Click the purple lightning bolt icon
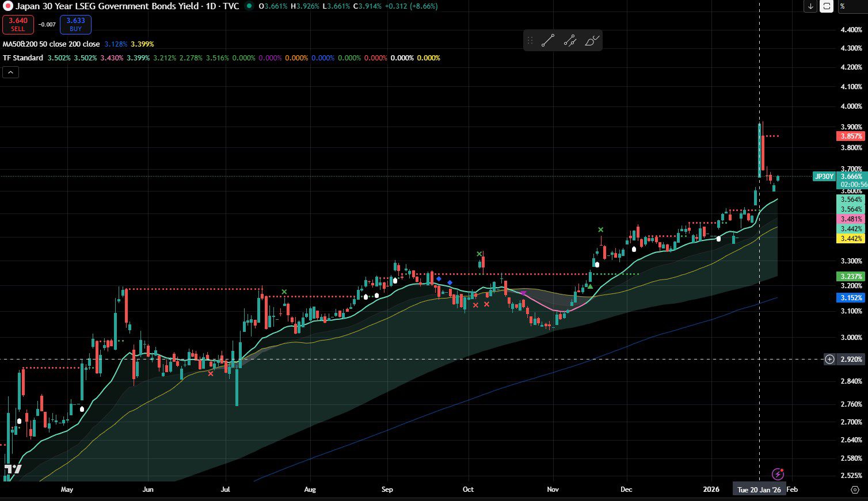This screenshot has height=501, width=868. tap(778, 475)
